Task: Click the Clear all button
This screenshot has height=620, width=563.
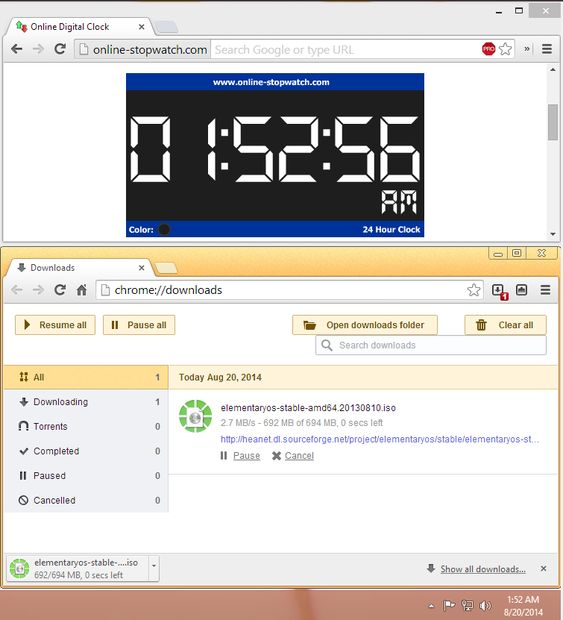Action: [506, 325]
